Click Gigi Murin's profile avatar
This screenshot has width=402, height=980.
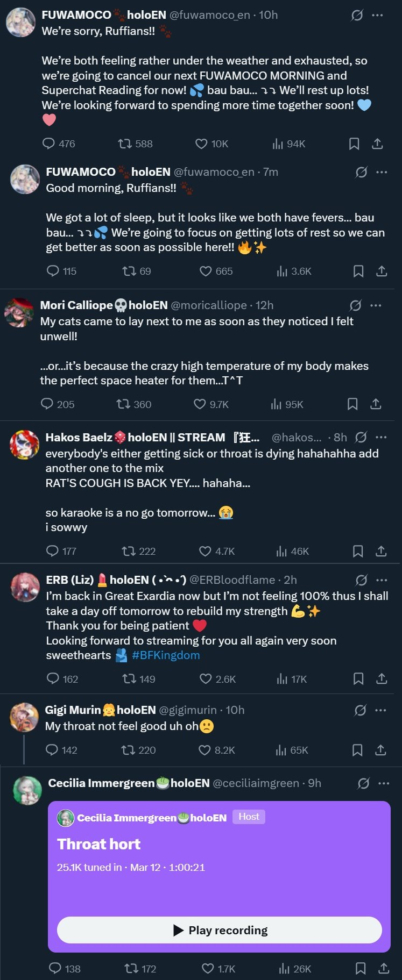(25, 717)
